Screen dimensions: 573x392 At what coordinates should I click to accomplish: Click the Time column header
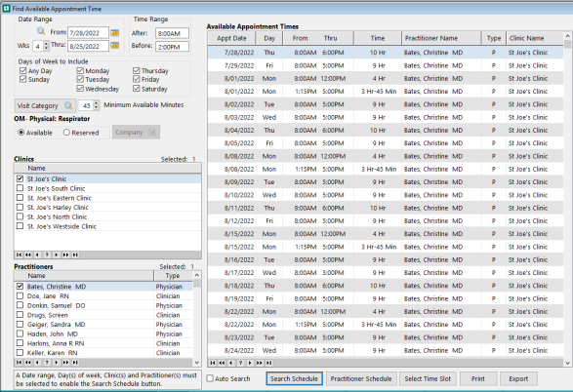tap(378, 38)
